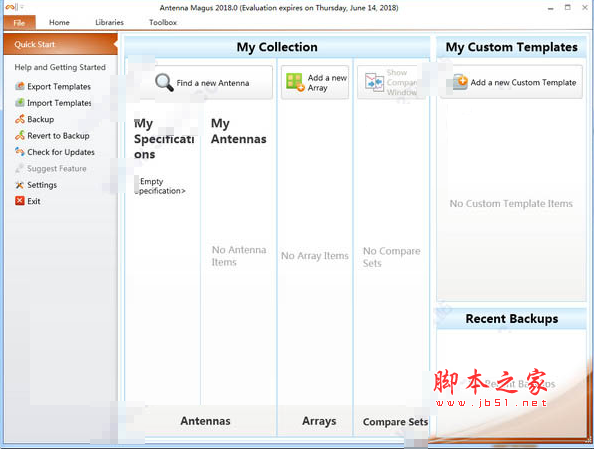
Task: Open Help and Getting Started
Action: point(60,67)
